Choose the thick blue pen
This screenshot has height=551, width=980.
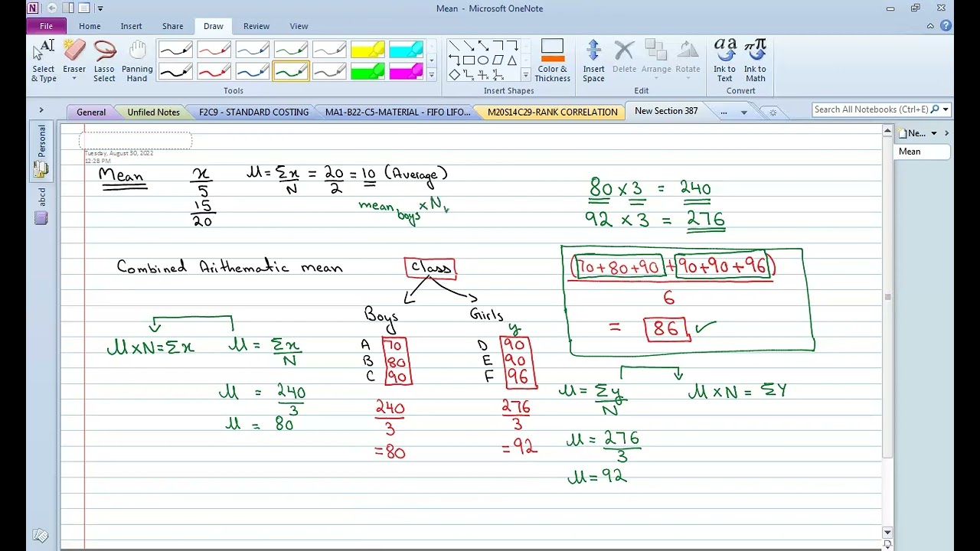tap(252, 71)
